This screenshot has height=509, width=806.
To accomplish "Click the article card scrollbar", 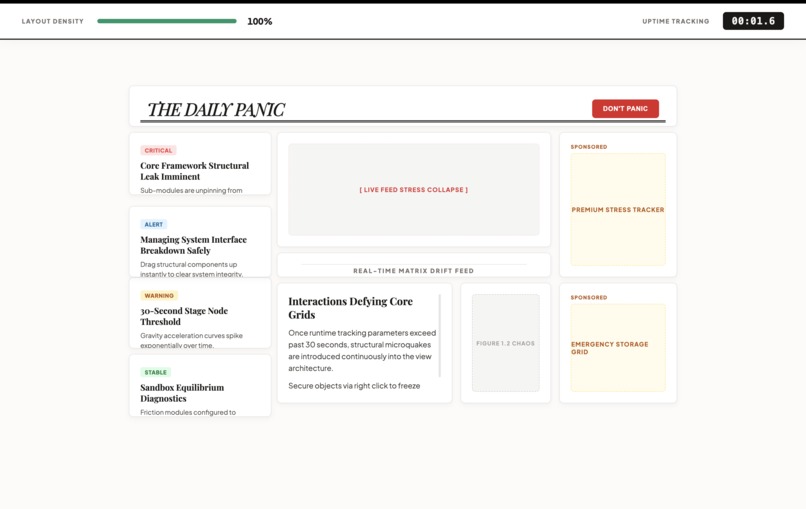I will pos(439,335).
